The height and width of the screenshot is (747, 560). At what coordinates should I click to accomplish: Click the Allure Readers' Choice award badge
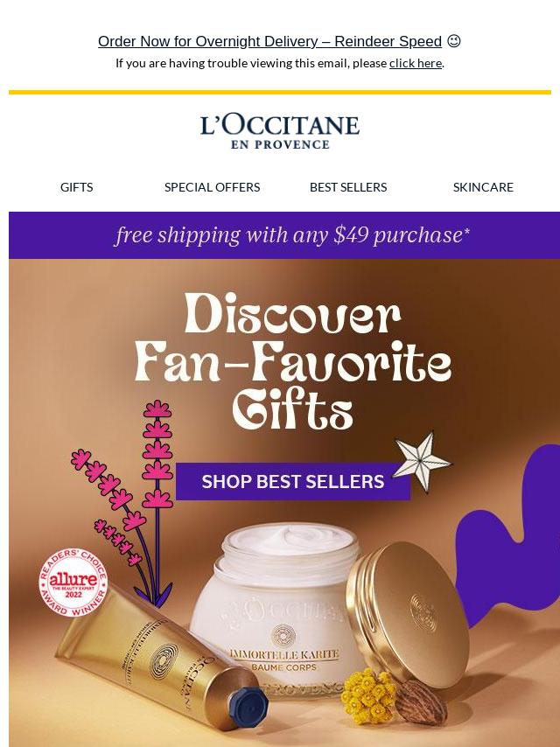click(73, 583)
